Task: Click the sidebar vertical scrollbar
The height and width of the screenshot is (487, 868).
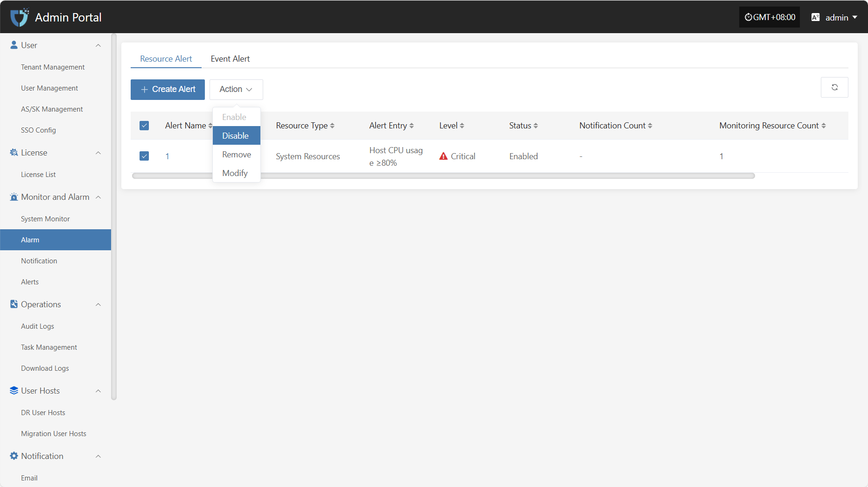Action: click(x=114, y=217)
